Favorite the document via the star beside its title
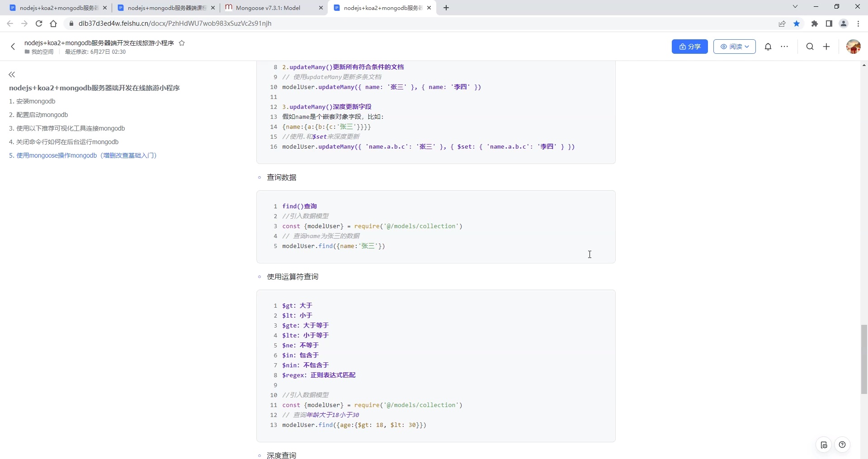 [182, 43]
